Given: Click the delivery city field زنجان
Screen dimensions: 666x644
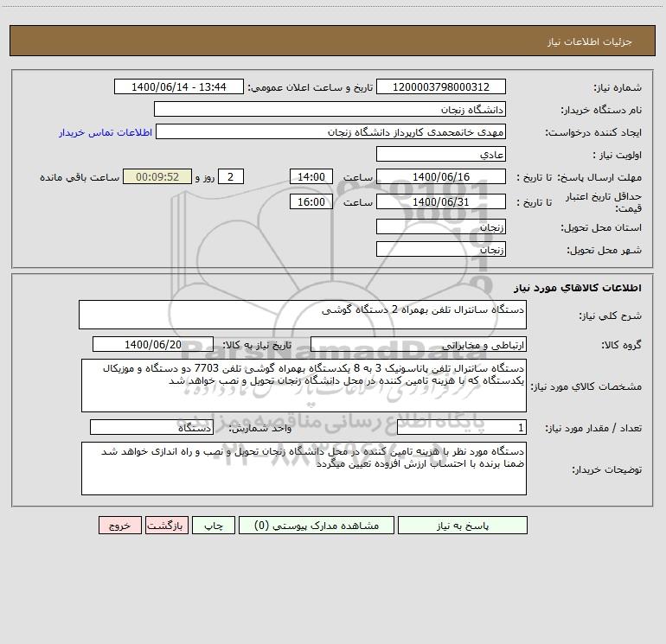Looking at the screenshot, I should [x=441, y=249].
